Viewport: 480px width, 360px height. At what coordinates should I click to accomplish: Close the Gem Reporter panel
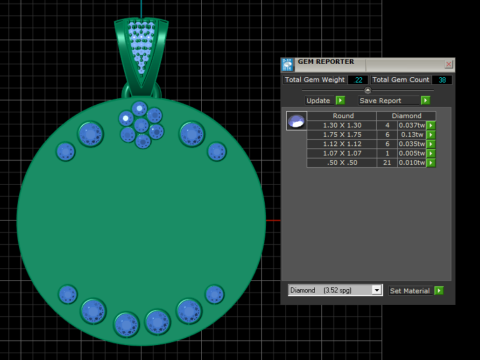449,64
